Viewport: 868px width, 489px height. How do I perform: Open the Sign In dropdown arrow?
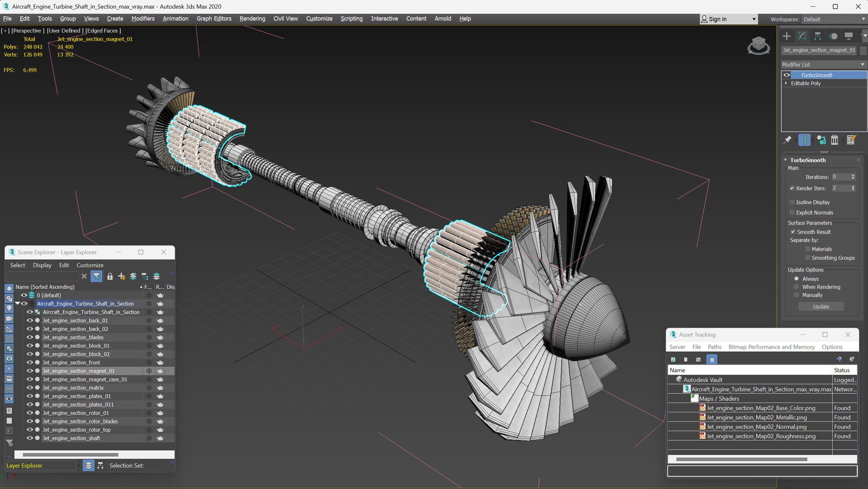pyautogui.click(x=754, y=19)
